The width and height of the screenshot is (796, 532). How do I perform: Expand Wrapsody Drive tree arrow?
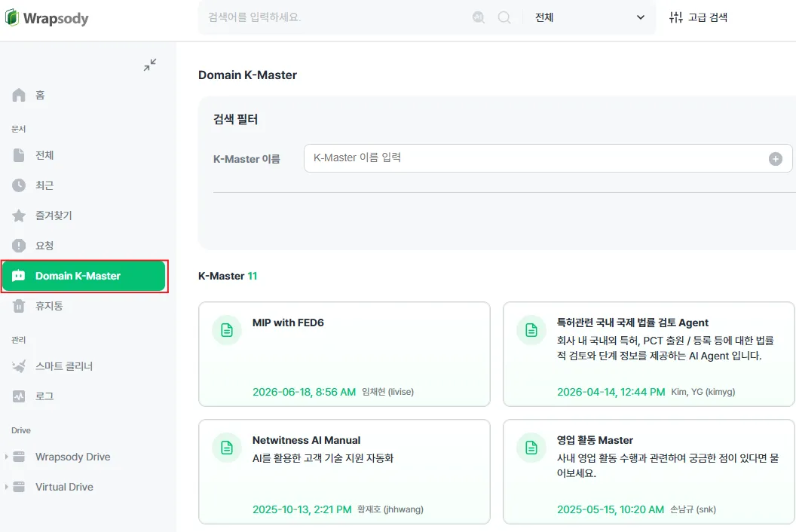6,457
